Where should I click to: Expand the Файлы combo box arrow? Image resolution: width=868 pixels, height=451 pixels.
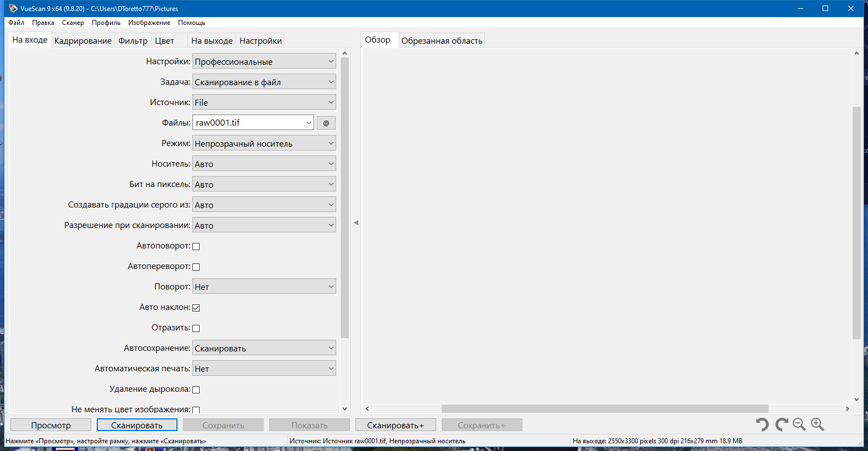click(x=308, y=123)
